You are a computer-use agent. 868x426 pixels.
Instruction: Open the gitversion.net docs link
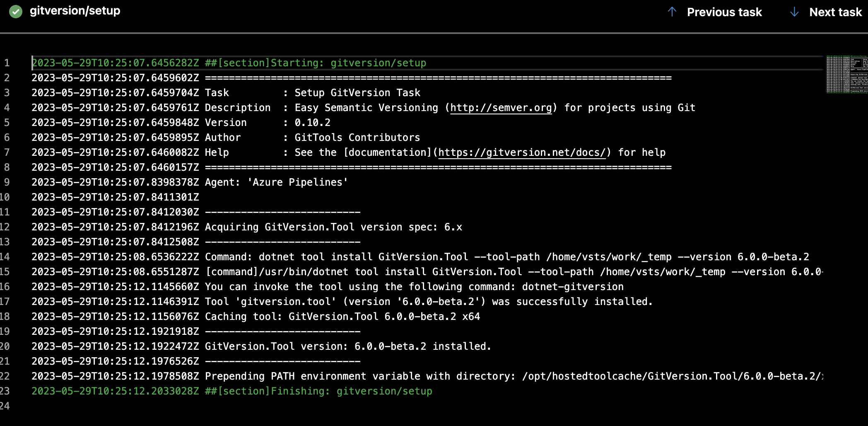(521, 152)
